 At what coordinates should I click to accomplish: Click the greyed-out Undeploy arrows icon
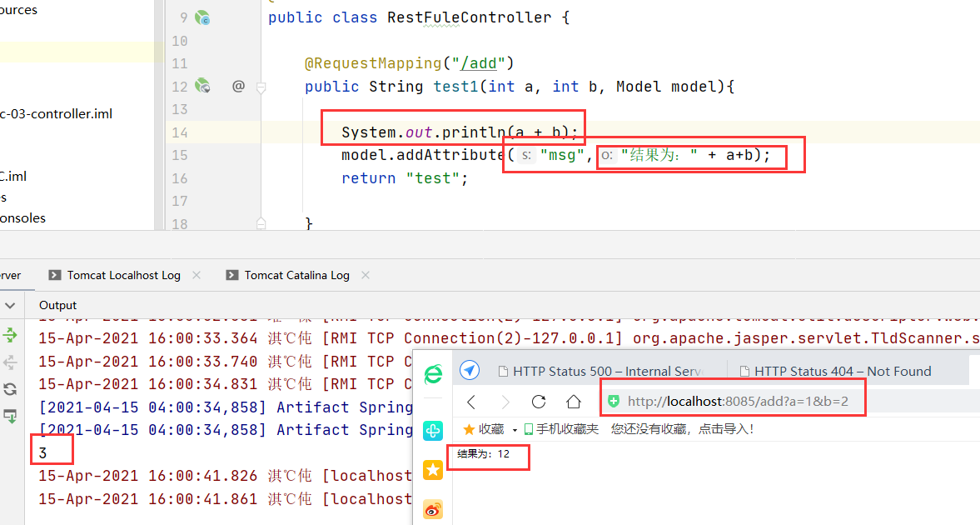coord(10,362)
